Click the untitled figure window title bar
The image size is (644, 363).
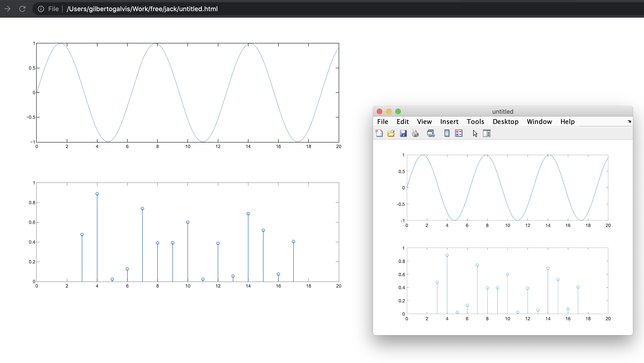coord(502,112)
